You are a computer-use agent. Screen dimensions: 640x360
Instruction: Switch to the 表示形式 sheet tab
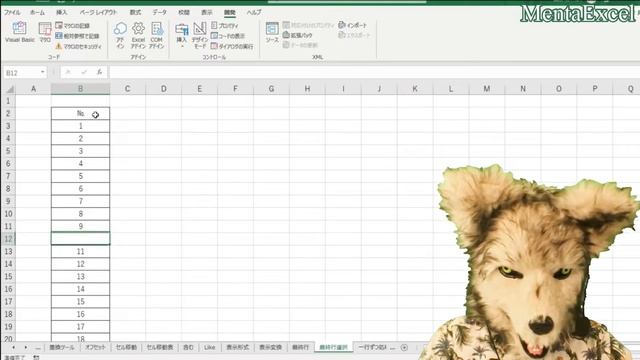pyautogui.click(x=238, y=347)
